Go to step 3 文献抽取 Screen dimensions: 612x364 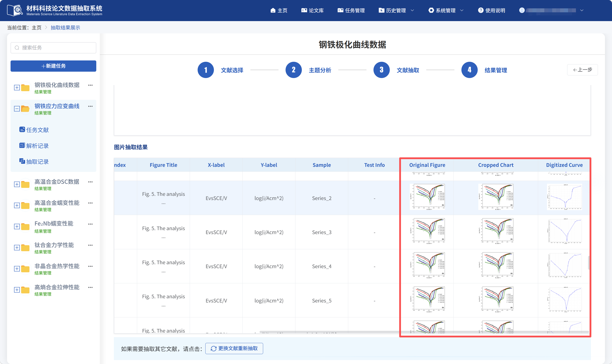click(x=396, y=70)
